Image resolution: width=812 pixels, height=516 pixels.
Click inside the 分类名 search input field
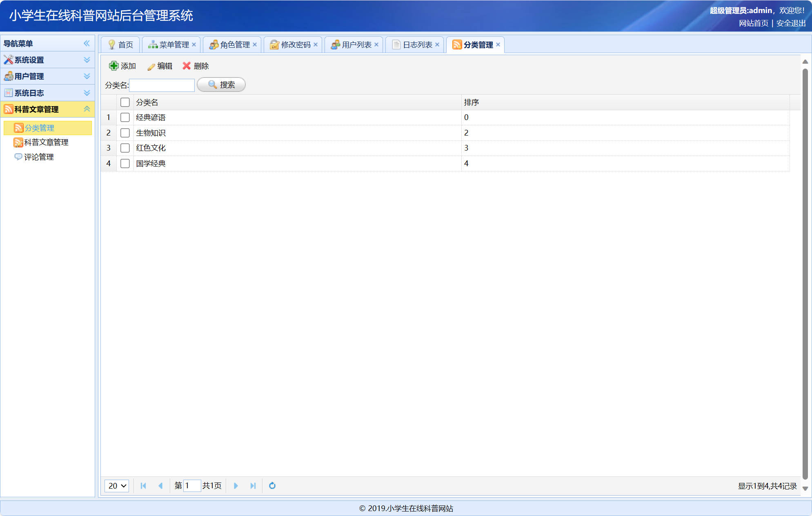click(x=162, y=85)
